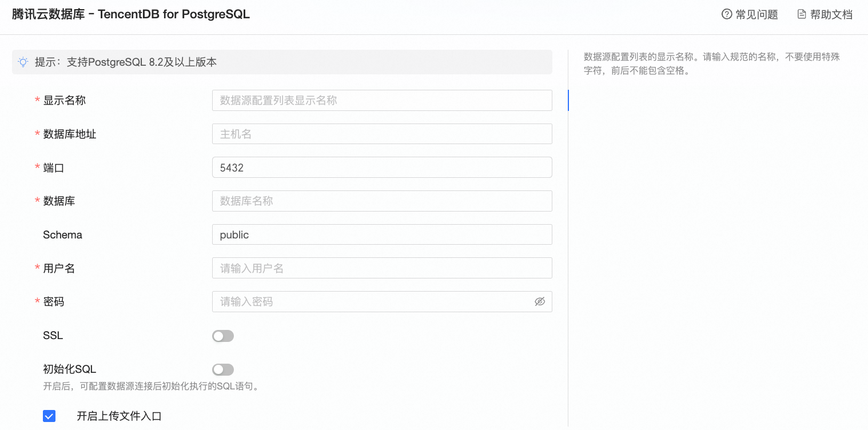Click the 初始化SQL description hint text
The width and height of the screenshot is (868, 430).
click(x=152, y=386)
